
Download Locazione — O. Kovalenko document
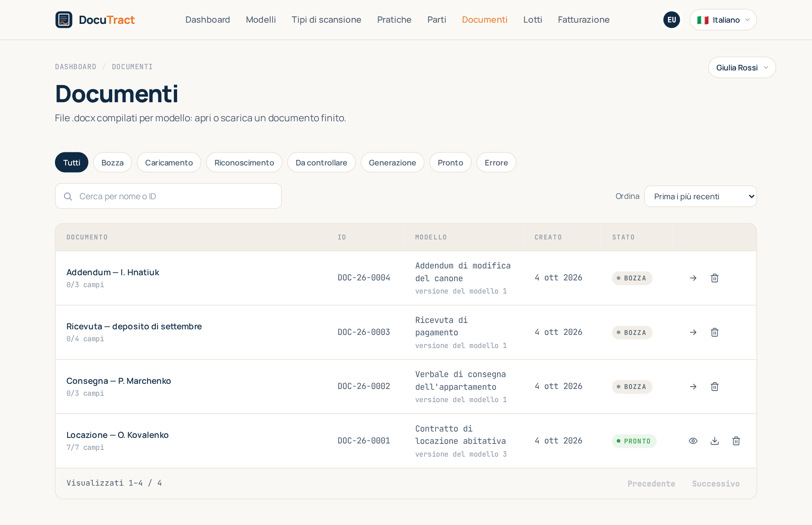[714, 441]
